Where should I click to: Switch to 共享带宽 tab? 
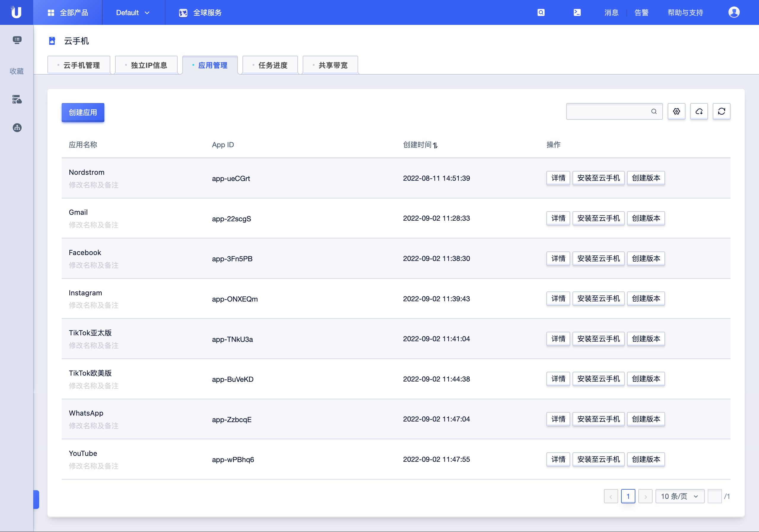tap(331, 65)
